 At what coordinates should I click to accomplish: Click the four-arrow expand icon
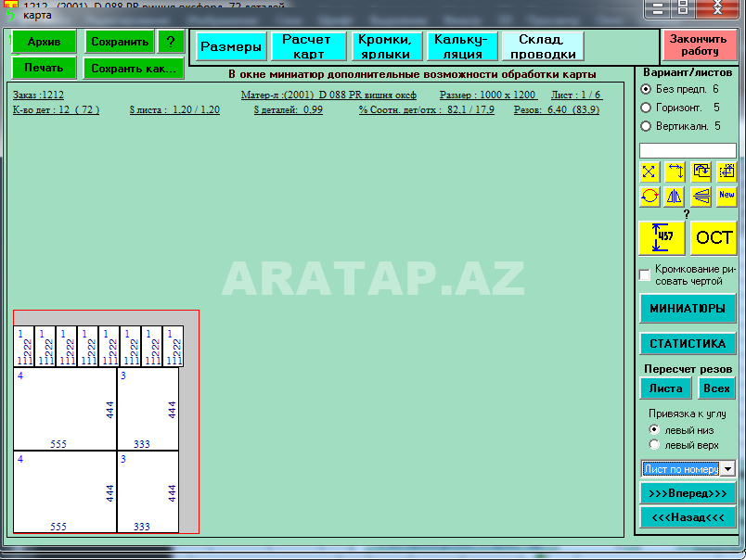(x=649, y=172)
